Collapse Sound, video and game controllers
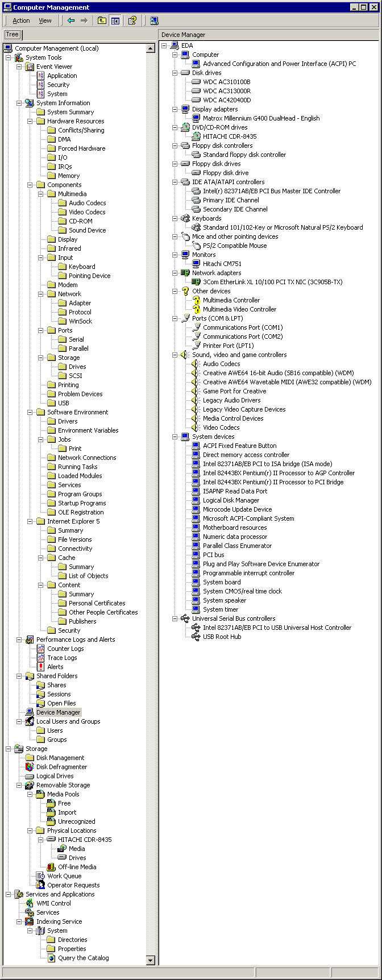This screenshot has height=980, width=382. 175,355
